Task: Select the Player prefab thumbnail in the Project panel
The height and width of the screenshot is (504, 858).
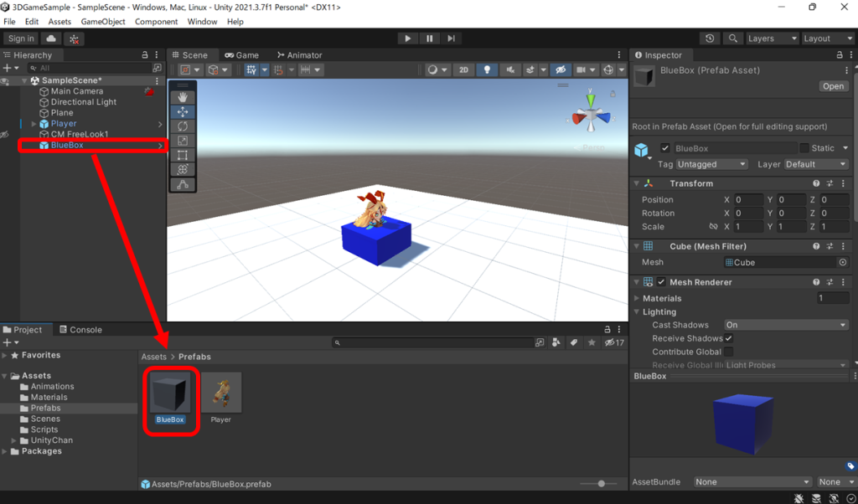Action: (220, 393)
